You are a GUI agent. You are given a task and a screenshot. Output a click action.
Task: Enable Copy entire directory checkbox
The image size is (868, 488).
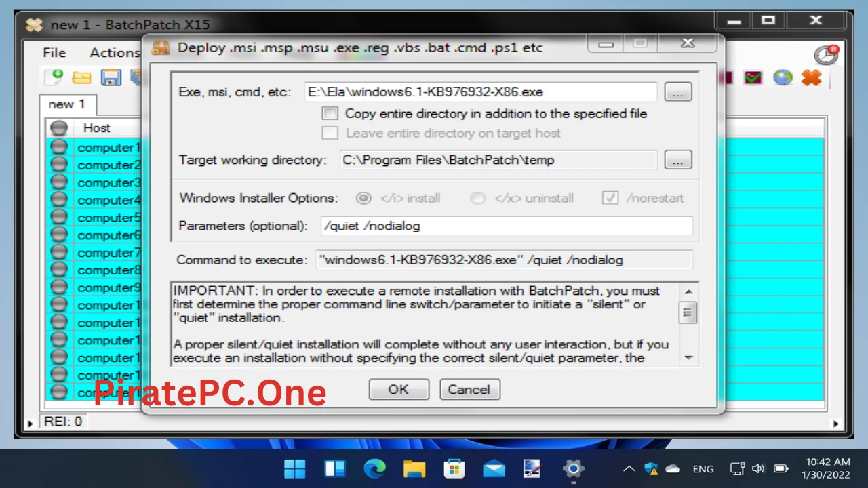point(330,113)
